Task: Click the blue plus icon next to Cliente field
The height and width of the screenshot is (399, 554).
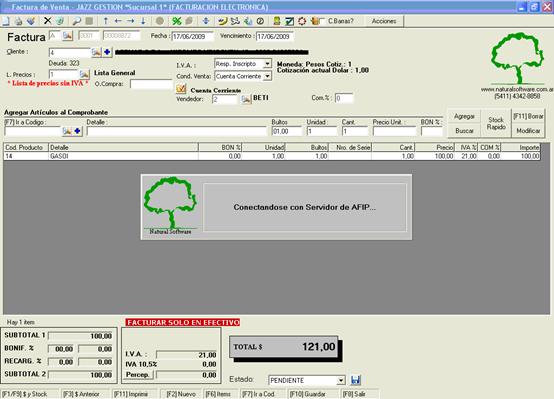Action: click(x=107, y=52)
